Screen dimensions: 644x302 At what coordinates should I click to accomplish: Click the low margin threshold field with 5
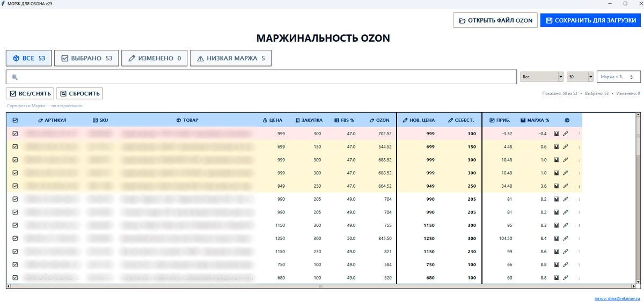(619, 77)
